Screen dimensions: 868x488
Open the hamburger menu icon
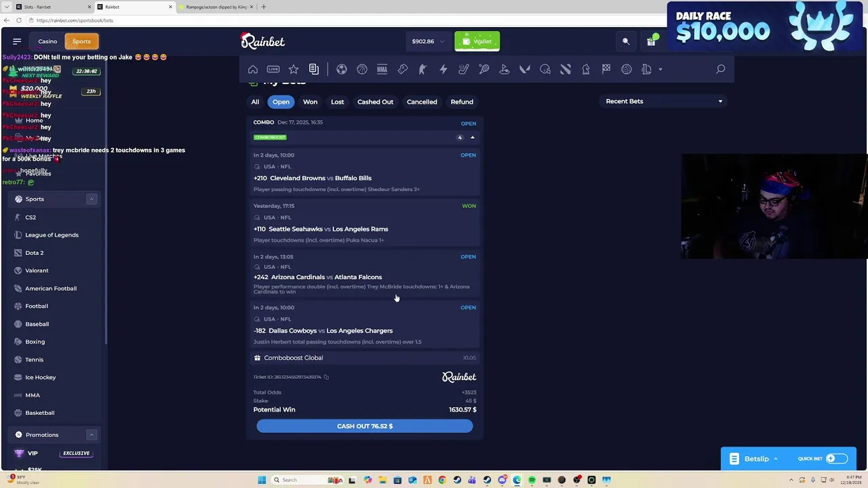pyautogui.click(x=17, y=41)
